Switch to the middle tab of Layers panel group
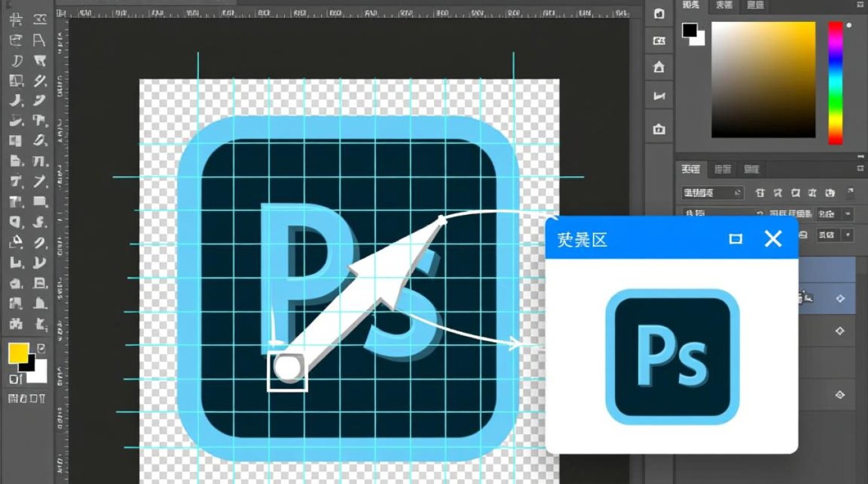Image resolution: width=868 pixels, height=484 pixels. 723,170
